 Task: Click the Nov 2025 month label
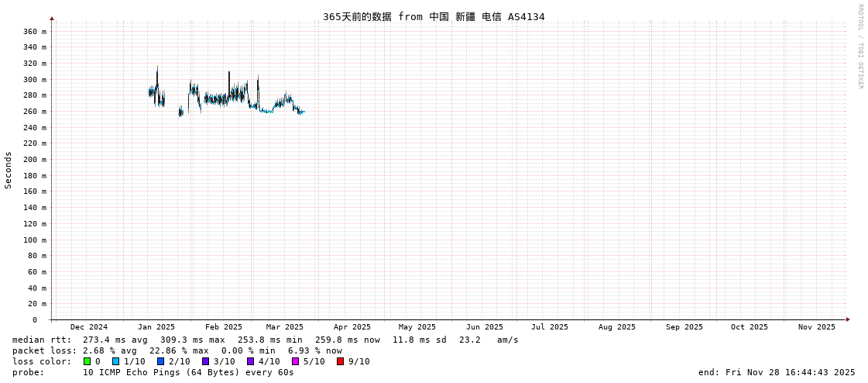(817, 327)
